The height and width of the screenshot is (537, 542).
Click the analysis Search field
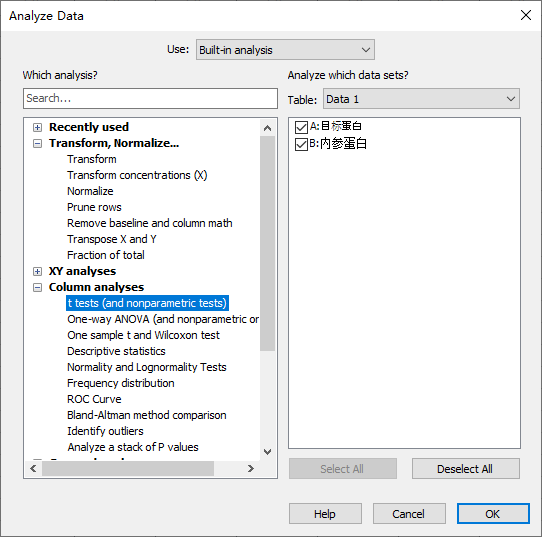[150, 98]
